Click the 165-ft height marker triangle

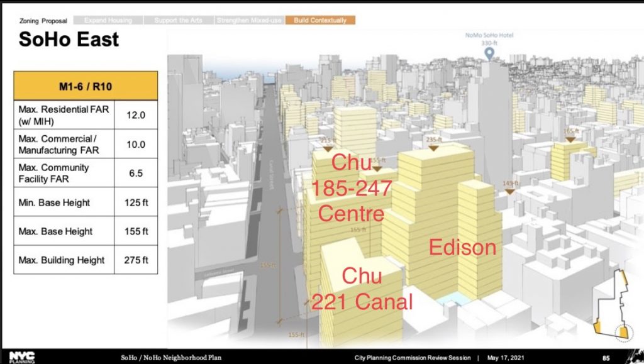click(569, 140)
